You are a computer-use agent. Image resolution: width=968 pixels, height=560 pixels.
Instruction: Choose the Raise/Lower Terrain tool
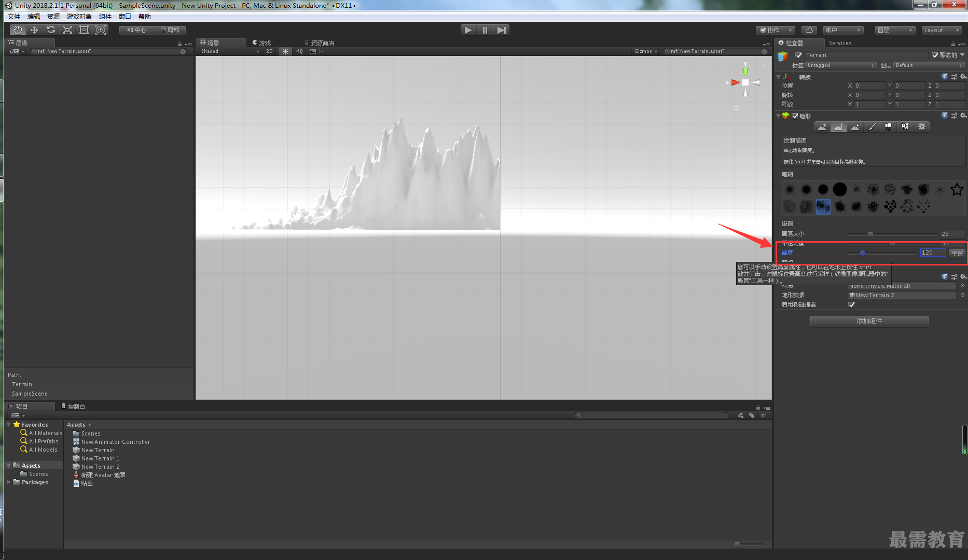click(x=822, y=127)
